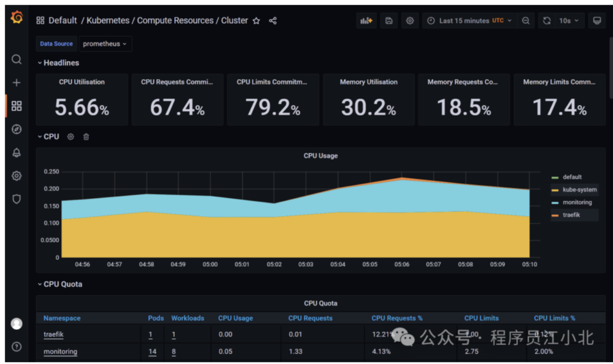Open the Alerting bell icon
Screen dimensions: 613x364
coord(17,153)
